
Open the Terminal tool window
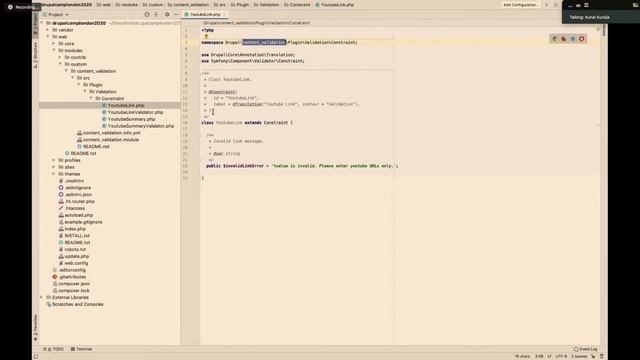pos(81,349)
